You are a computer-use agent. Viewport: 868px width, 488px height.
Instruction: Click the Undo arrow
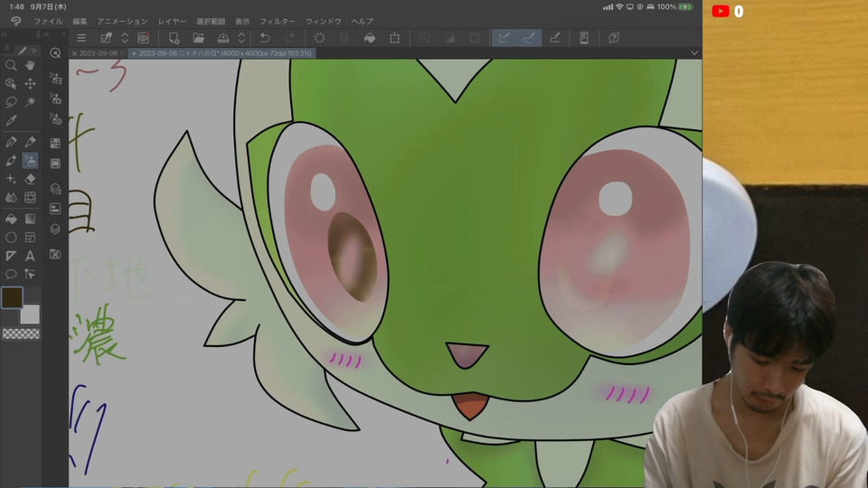[x=265, y=38]
